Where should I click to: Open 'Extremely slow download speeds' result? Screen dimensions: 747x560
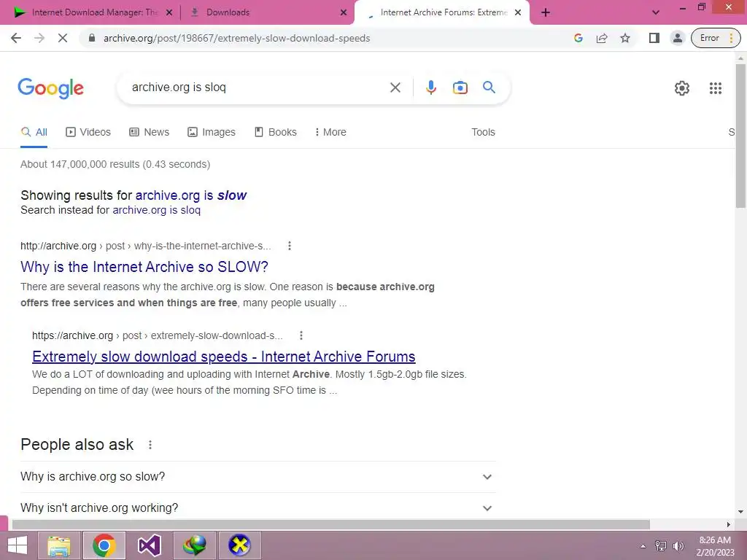(x=223, y=357)
